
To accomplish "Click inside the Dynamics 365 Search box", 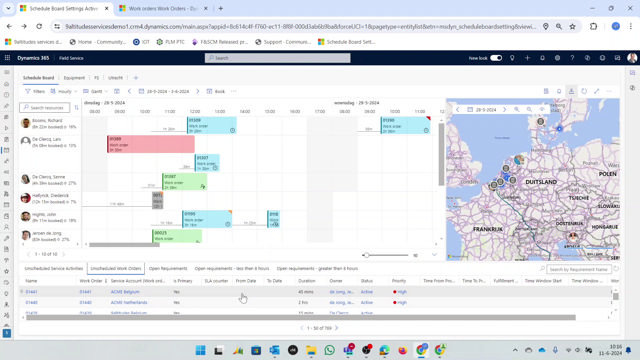I will click(278, 58).
